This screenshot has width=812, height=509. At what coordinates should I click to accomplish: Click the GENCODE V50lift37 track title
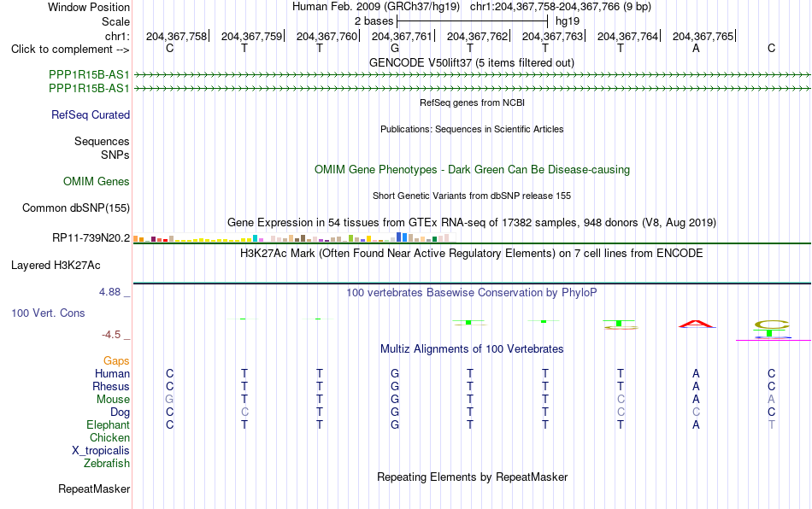tap(472, 63)
